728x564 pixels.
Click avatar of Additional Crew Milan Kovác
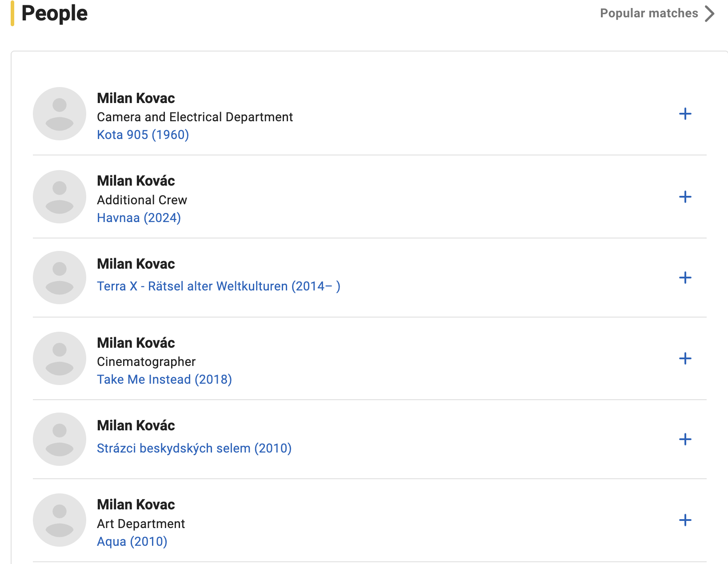60,197
